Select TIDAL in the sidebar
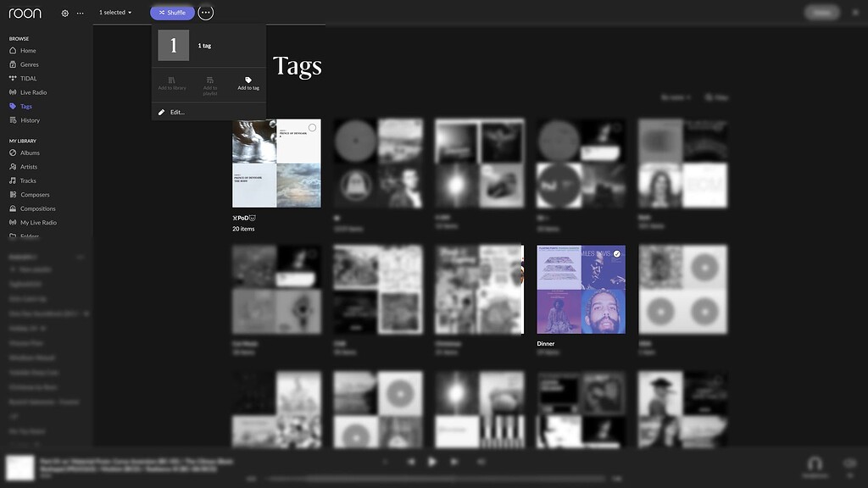Screen dimensions: 868x488 (26, 78)
